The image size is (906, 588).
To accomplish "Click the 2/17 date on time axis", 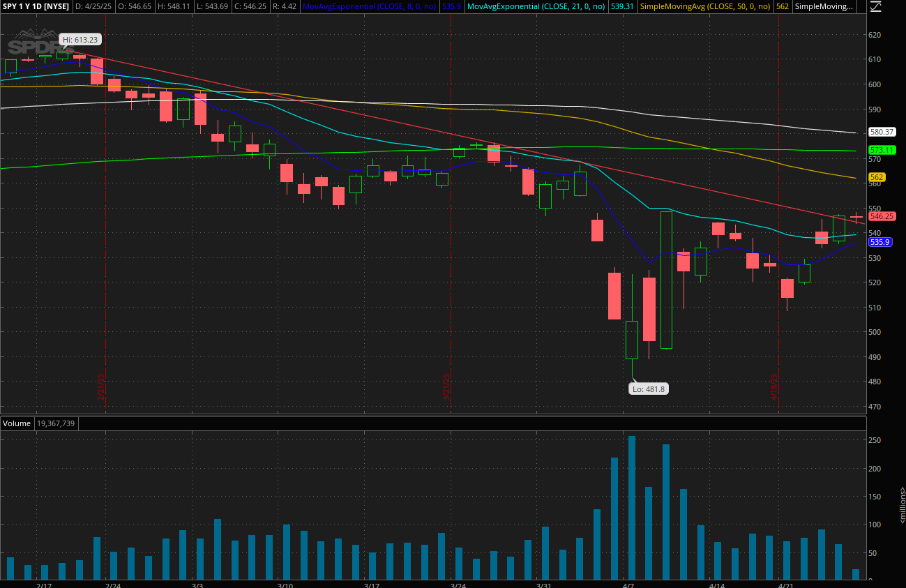I will click(x=44, y=585).
